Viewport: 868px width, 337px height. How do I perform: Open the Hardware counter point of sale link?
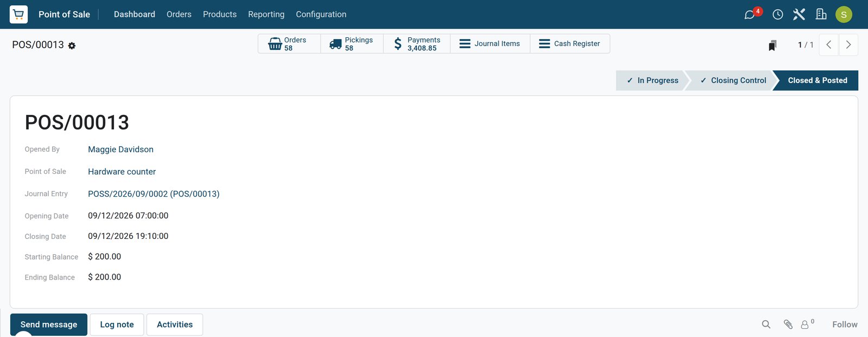(122, 172)
